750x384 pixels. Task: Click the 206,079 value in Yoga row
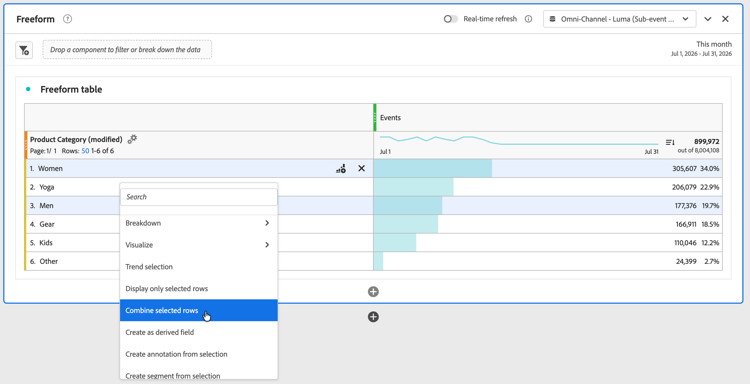pos(684,187)
